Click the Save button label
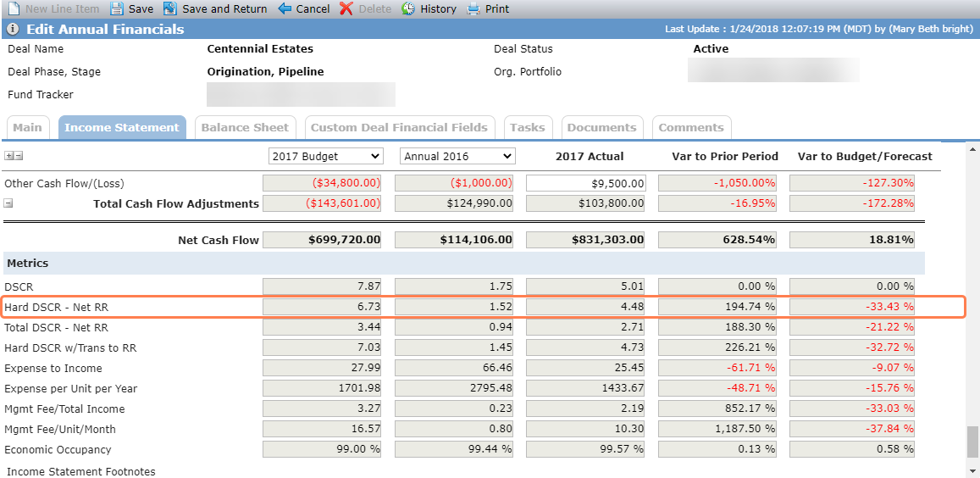The height and width of the screenshot is (478, 980). (x=141, y=9)
